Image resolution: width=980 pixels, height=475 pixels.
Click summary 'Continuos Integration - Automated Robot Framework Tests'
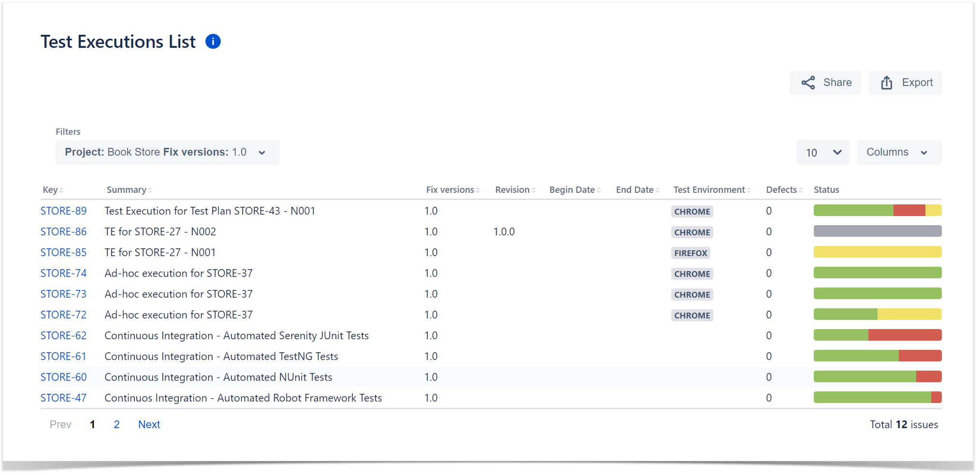point(243,398)
